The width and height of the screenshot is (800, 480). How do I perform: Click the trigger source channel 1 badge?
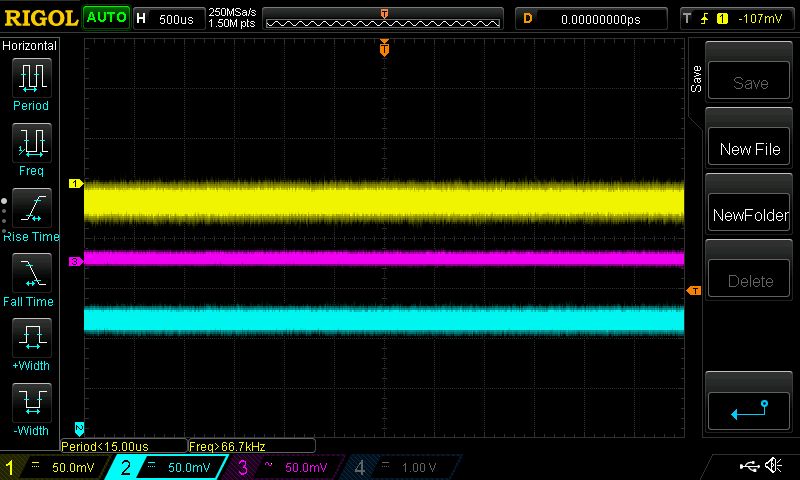pyautogui.click(x=722, y=19)
